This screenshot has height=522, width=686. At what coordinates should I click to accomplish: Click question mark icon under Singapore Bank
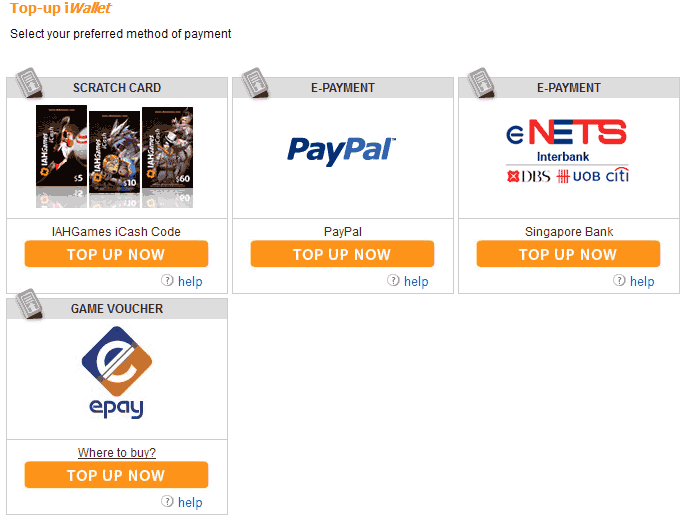coord(619,280)
